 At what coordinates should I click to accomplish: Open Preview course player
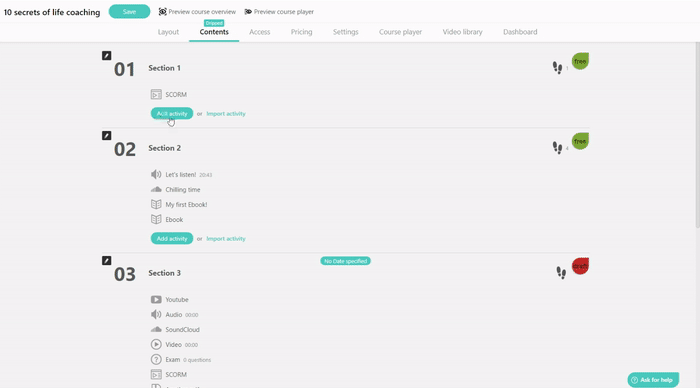(279, 12)
